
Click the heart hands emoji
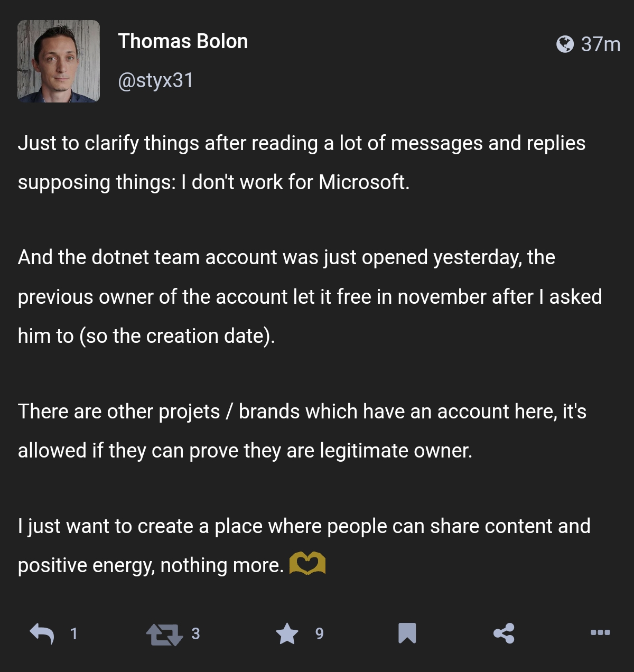[x=307, y=563]
